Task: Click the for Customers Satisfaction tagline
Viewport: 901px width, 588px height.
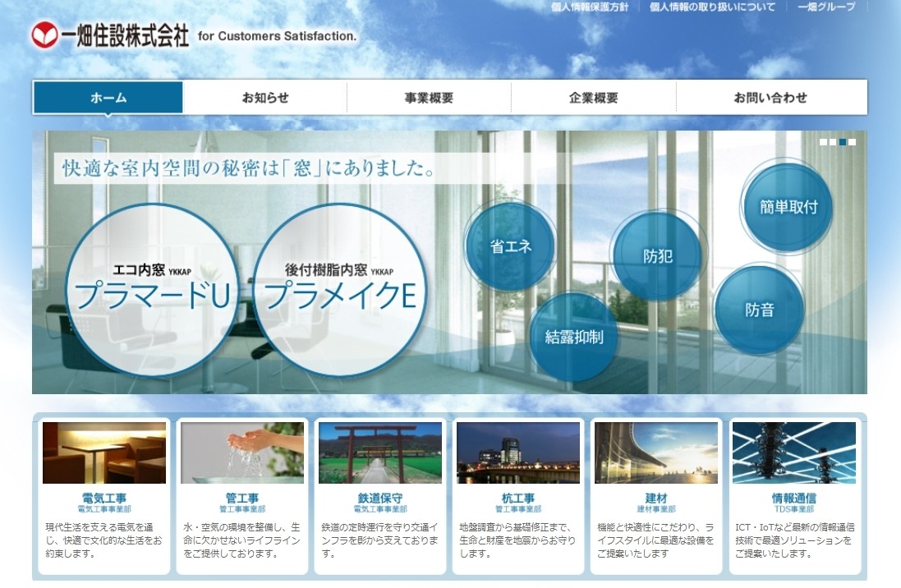Action: click(x=277, y=36)
